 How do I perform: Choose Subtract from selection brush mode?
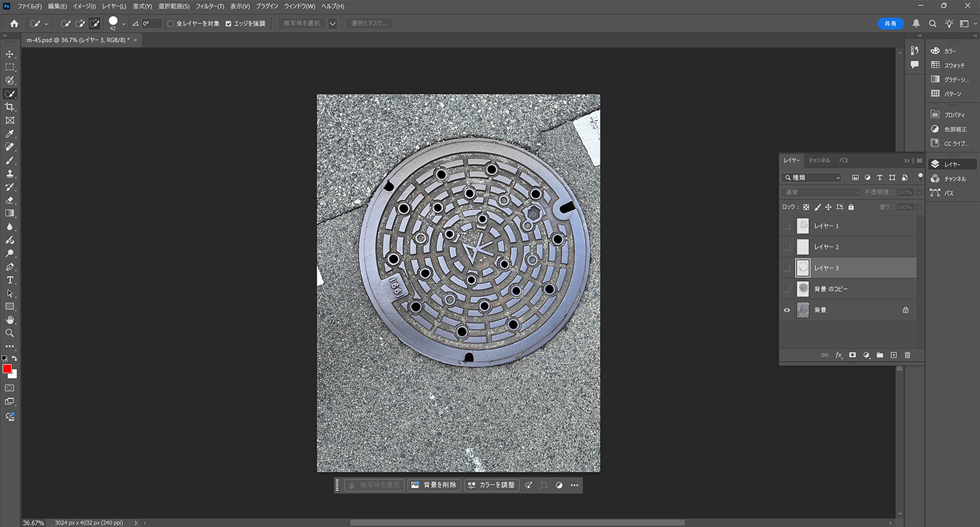[95, 24]
